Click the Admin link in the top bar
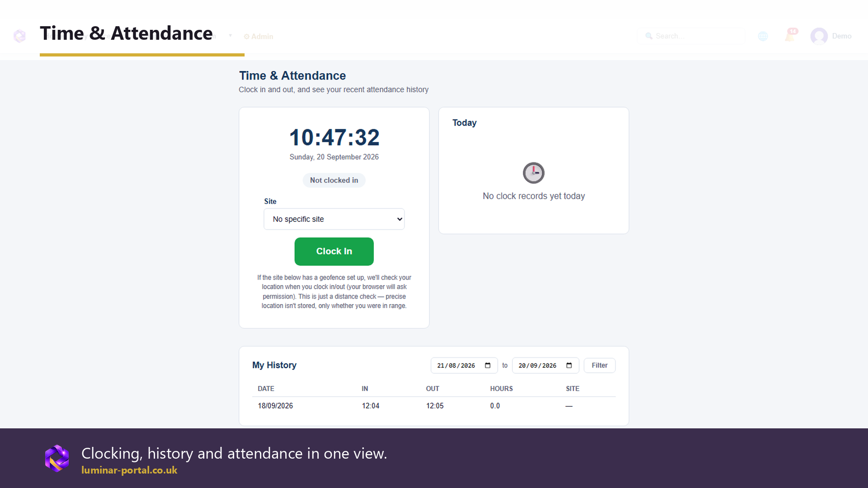The height and width of the screenshot is (488, 868). point(259,37)
